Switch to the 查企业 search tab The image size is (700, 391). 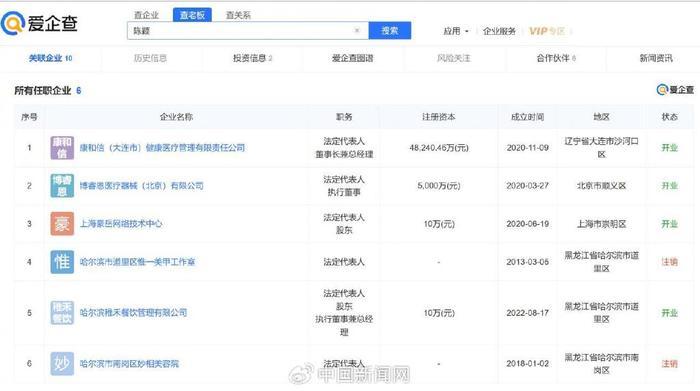pos(146,15)
